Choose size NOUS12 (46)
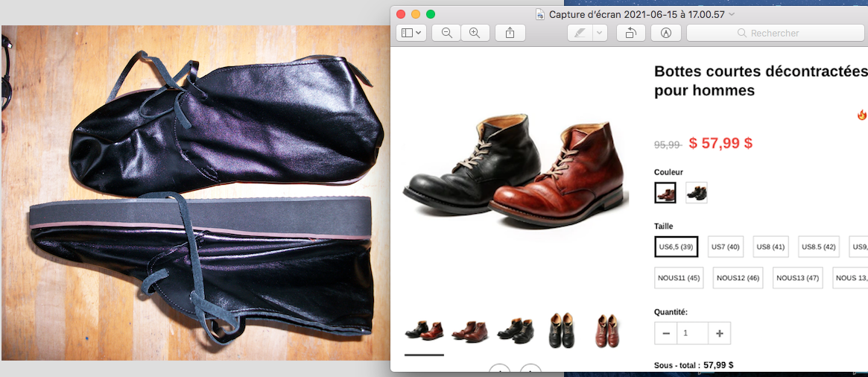 pyautogui.click(x=738, y=278)
